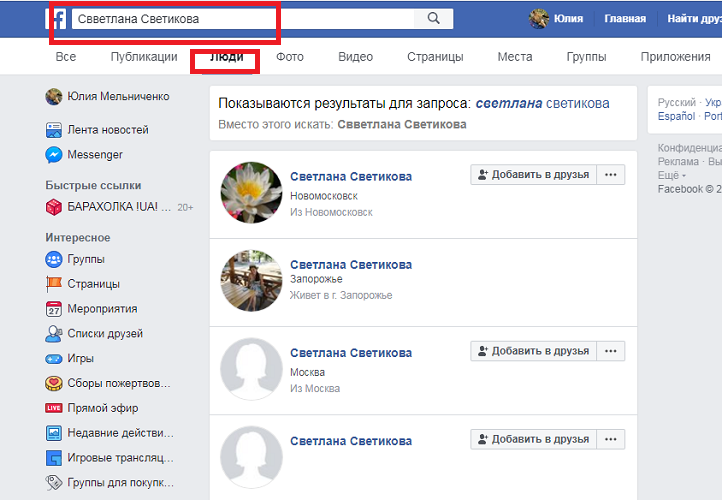Click the Недавние действия icon
This screenshot has width=722, height=500.
54,433
